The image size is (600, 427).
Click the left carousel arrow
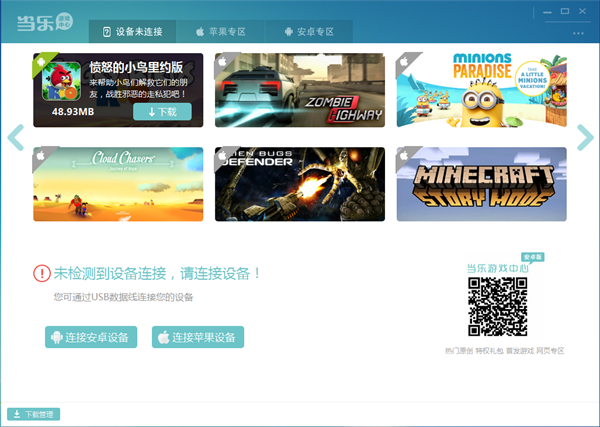[14, 137]
